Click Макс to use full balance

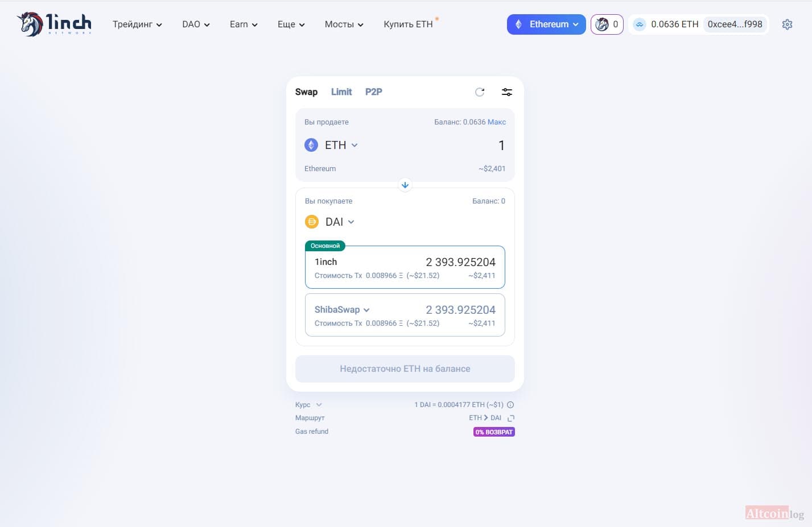pos(497,122)
